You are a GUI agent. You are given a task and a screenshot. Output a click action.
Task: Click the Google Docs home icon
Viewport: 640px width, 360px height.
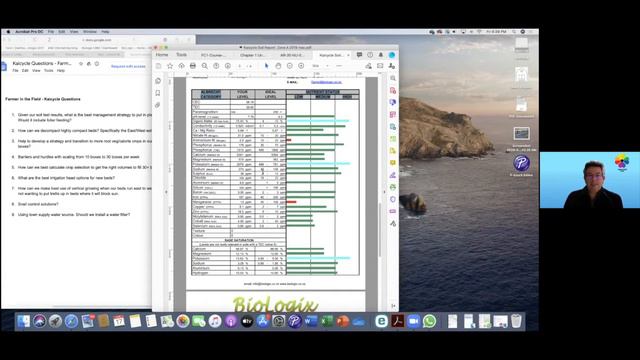pyautogui.click(x=4, y=67)
